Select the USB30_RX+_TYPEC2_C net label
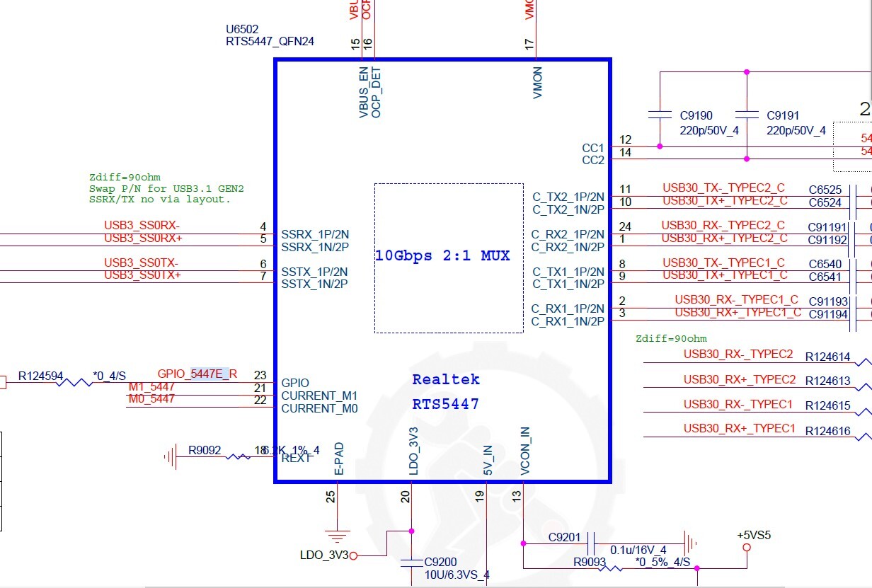 pos(724,238)
